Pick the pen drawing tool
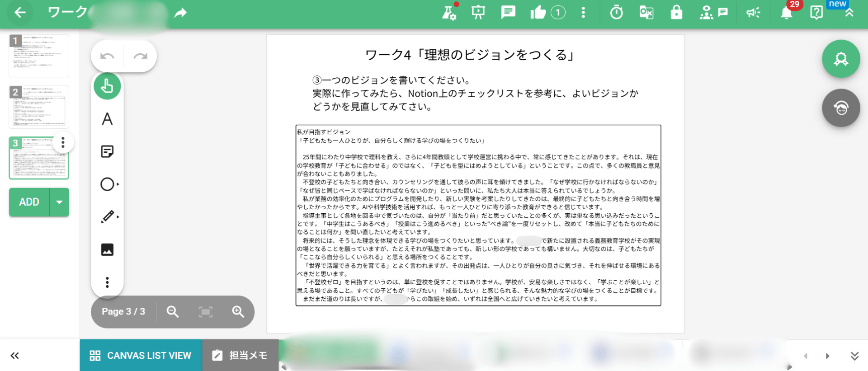Screen dimensions: 868x371 tap(108, 217)
